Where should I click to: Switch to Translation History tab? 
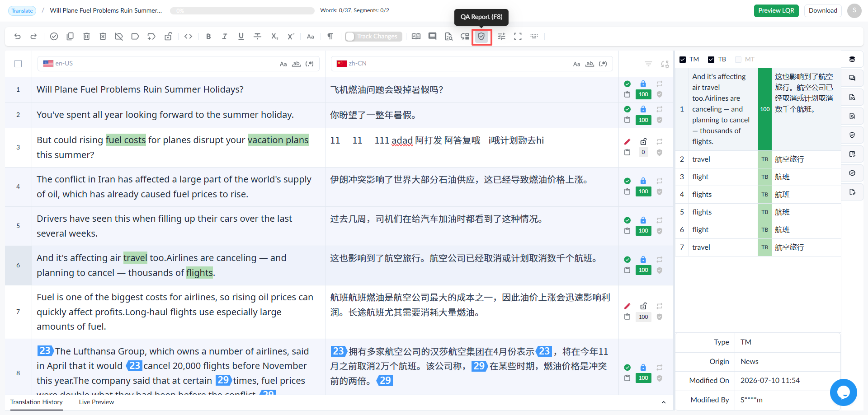37,402
